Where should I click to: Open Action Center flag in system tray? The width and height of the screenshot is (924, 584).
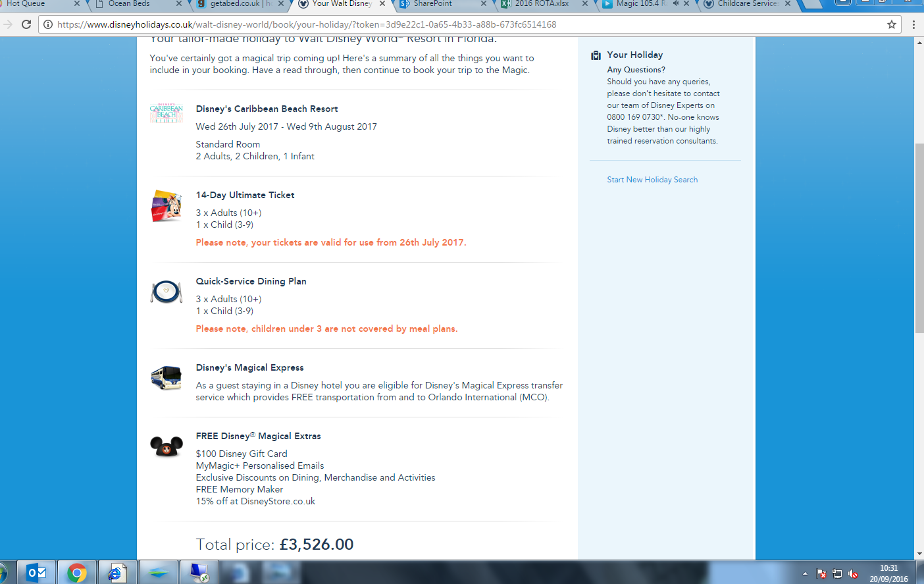pos(821,573)
